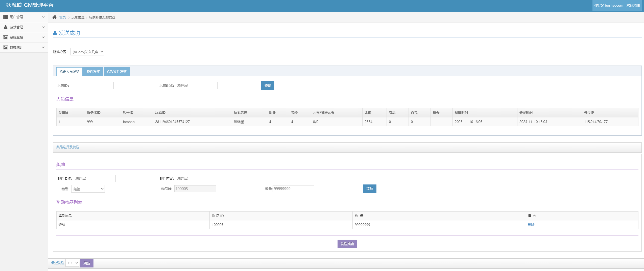
Task: Click the home icon in breadcrumb
Action: click(x=54, y=17)
